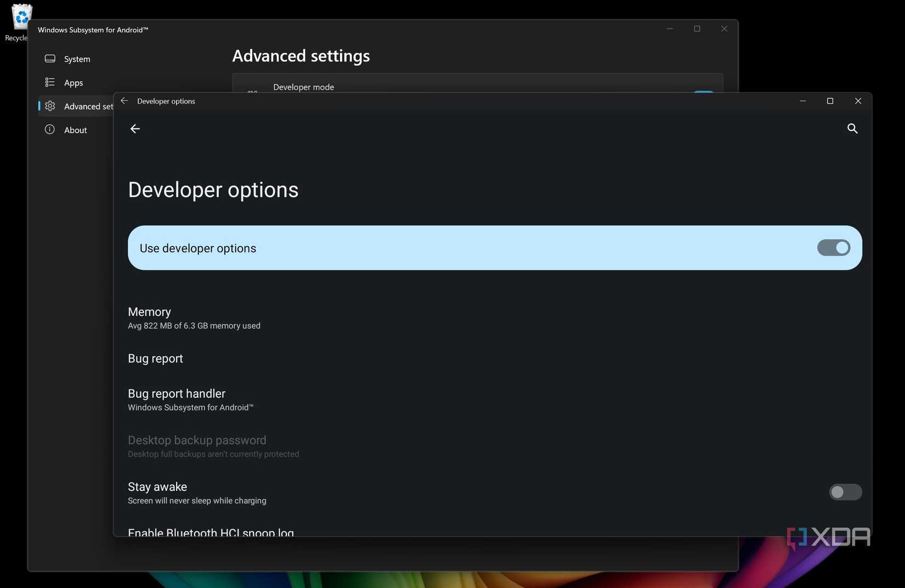Enable Stay awake

[x=845, y=492]
